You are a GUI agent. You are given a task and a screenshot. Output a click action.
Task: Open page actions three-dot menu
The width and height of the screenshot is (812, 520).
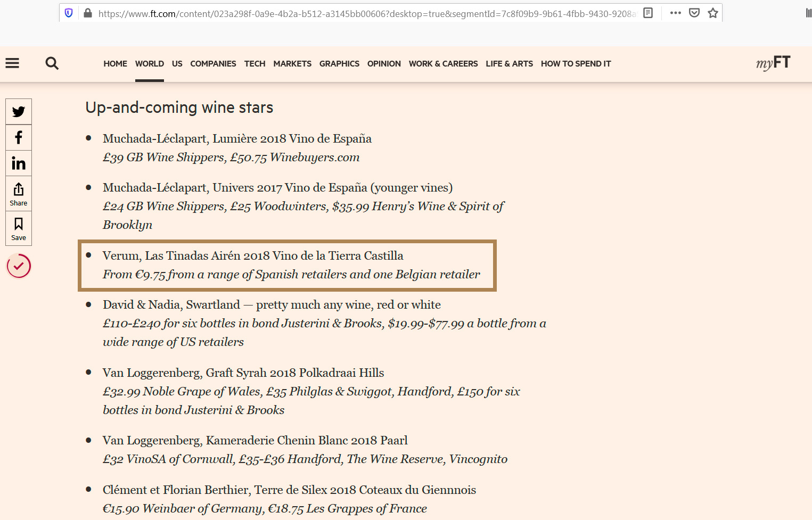tap(676, 13)
